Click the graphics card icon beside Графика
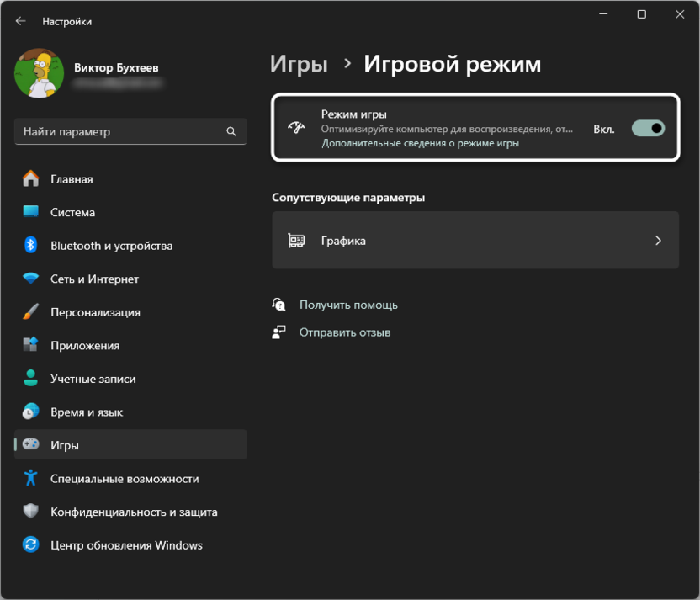The width and height of the screenshot is (700, 600). point(296,241)
